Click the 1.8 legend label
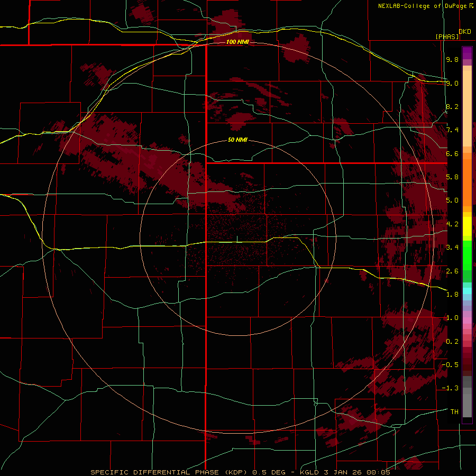This screenshot has height=476, width=476. (452, 295)
